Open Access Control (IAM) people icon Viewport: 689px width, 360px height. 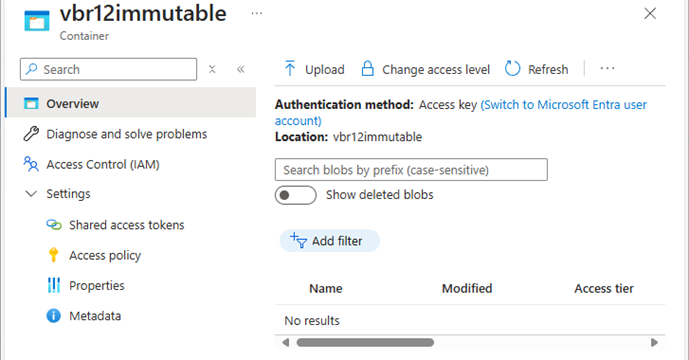coord(31,164)
